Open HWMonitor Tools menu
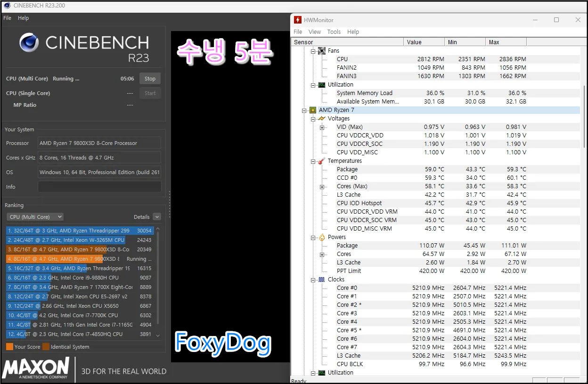 (334, 32)
